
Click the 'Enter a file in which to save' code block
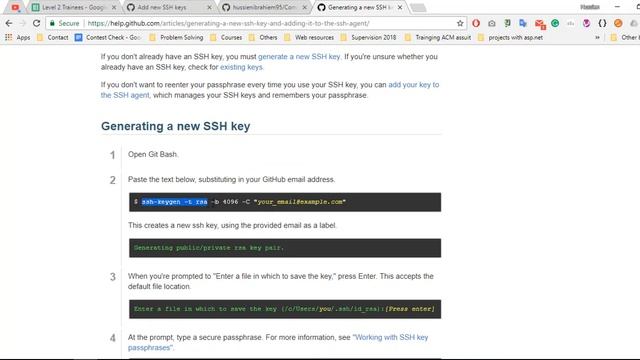click(x=285, y=309)
